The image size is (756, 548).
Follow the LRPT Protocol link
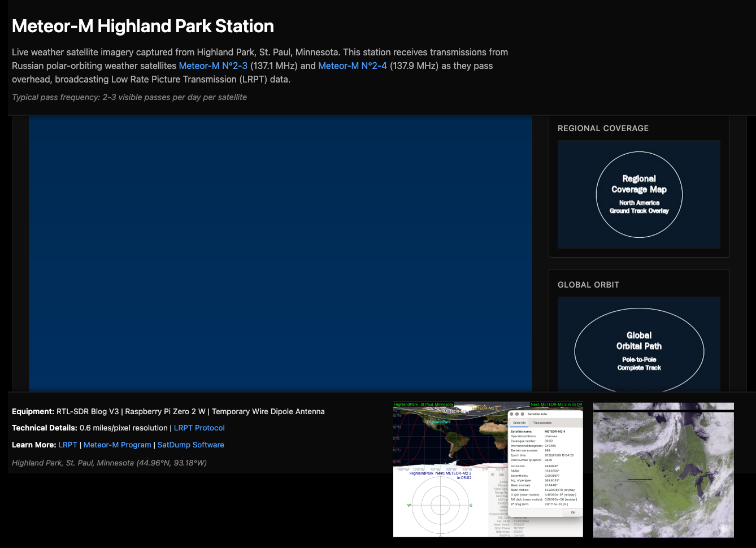tap(199, 428)
